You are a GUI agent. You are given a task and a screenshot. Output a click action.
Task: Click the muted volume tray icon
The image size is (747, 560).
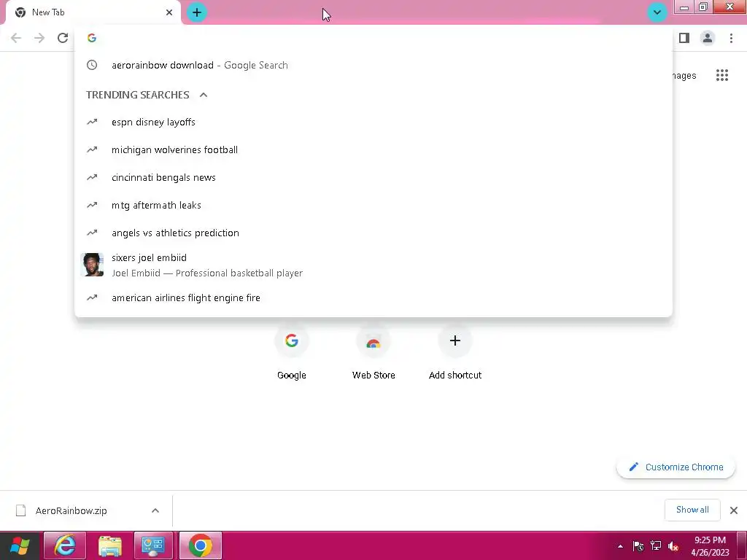click(673, 546)
